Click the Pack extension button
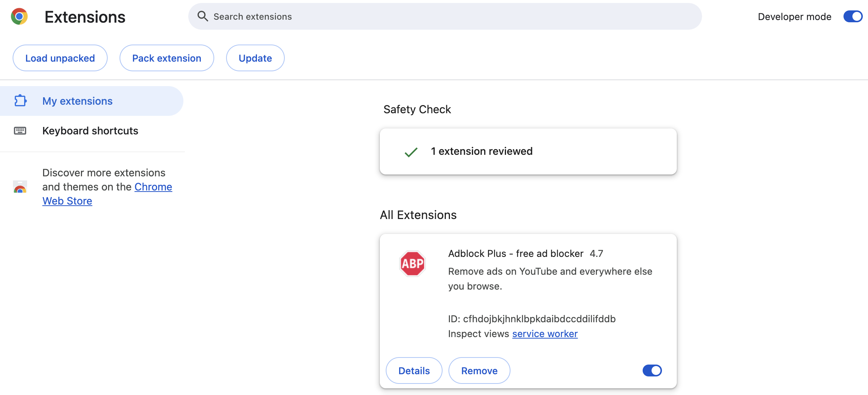 167,58
